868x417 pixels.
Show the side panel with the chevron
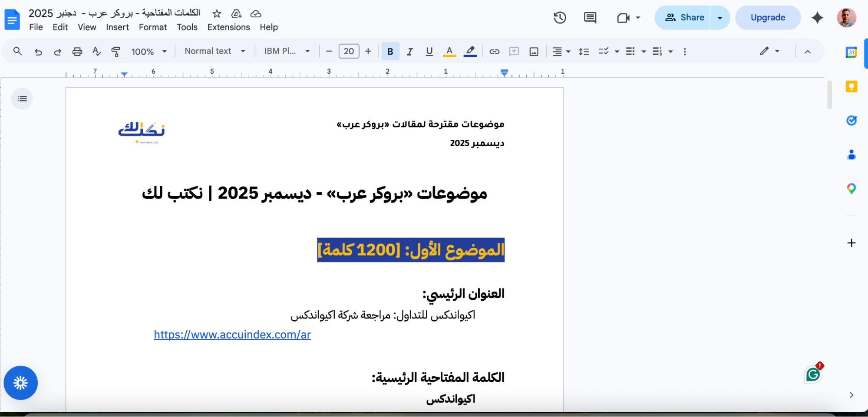click(x=851, y=395)
